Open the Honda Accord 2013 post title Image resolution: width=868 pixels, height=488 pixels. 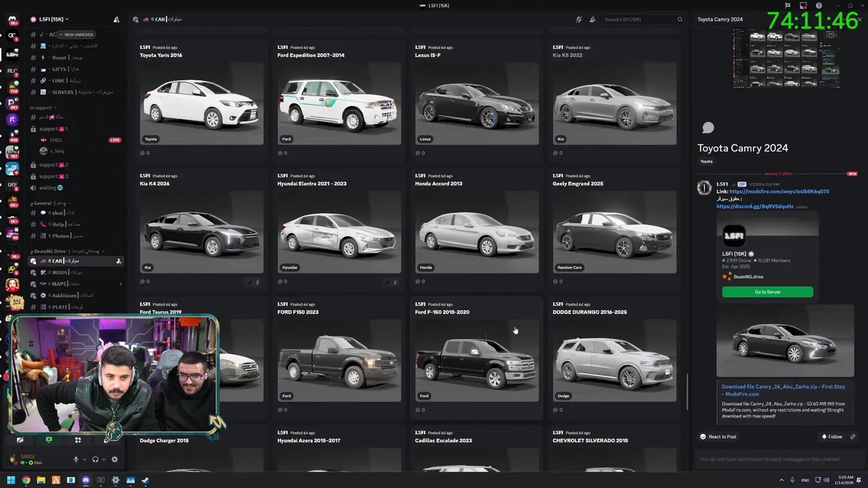439,184
